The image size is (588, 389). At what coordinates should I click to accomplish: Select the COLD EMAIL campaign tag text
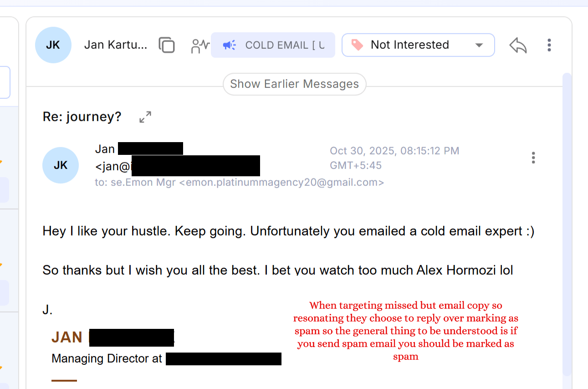tap(285, 45)
